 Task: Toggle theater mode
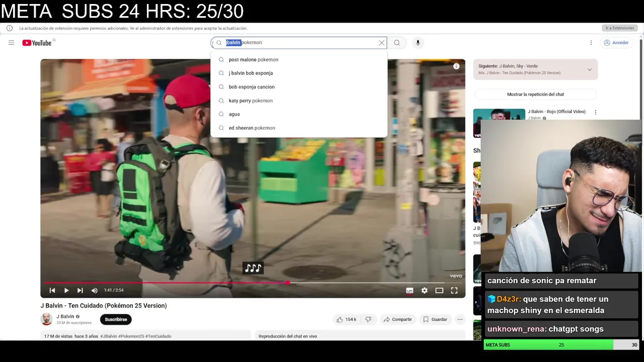point(439,290)
